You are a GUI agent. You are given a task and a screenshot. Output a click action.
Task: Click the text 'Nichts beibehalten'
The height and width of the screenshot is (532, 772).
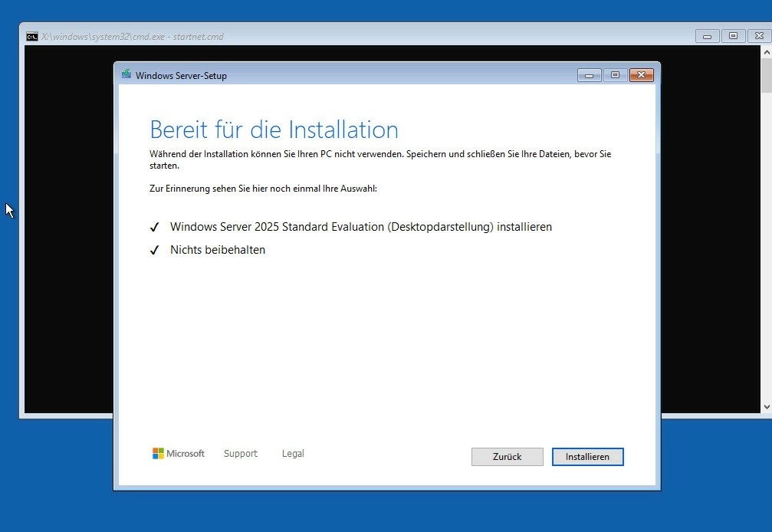[218, 250]
